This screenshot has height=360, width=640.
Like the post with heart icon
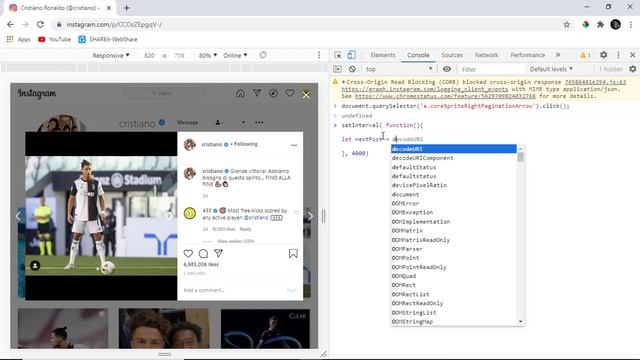(x=188, y=253)
